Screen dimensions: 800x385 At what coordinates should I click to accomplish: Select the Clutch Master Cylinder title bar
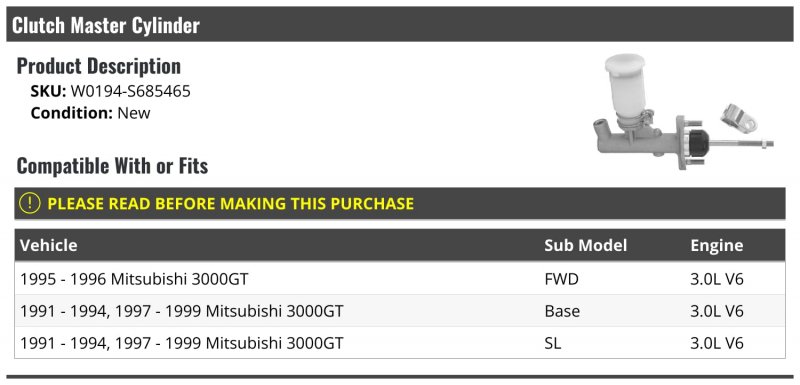(400, 24)
